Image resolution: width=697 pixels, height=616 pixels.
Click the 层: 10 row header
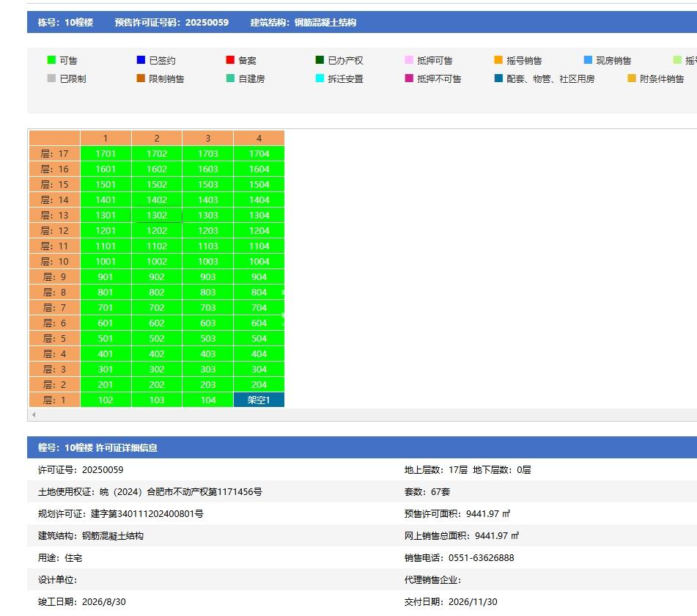pyautogui.click(x=55, y=262)
